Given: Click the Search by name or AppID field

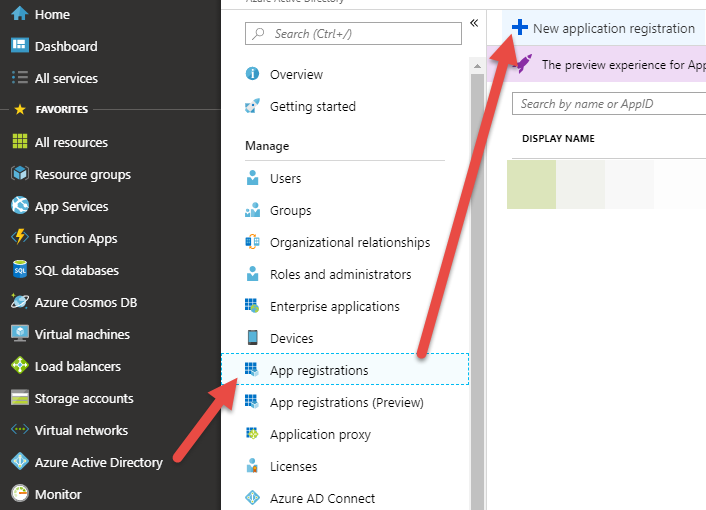Looking at the screenshot, I should [x=609, y=104].
